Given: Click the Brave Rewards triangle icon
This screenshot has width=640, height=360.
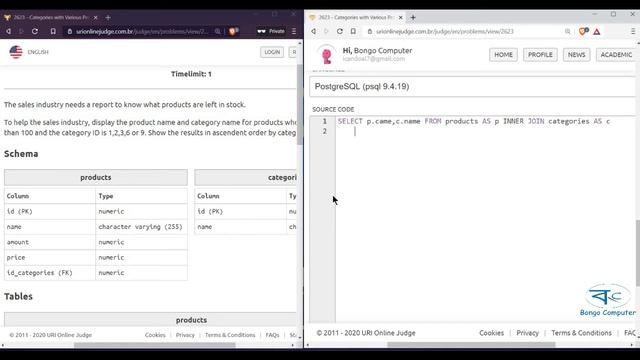Looking at the screenshot, I should (597, 31).
